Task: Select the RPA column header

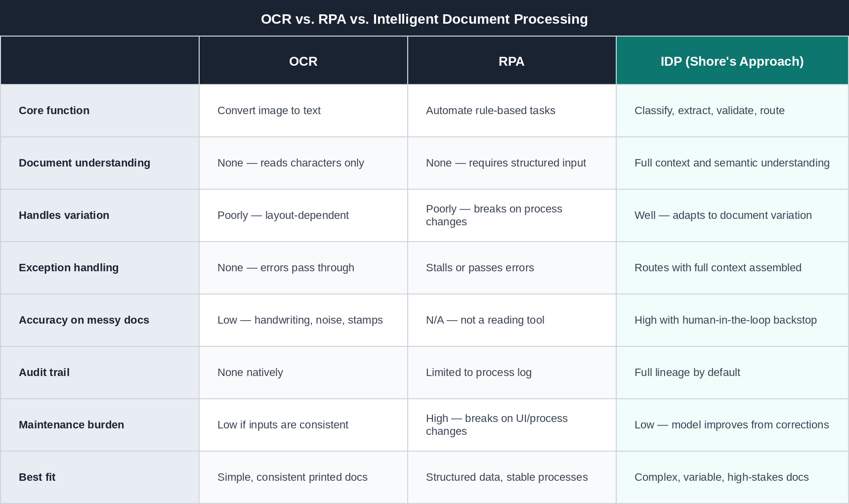Action: click(511, 61)
